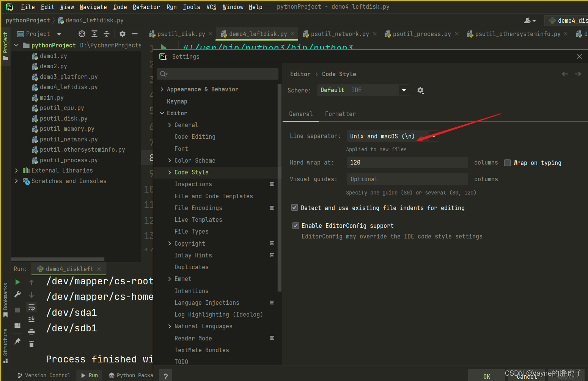Stop the running process
588x381 pixels.
point(17,310)
